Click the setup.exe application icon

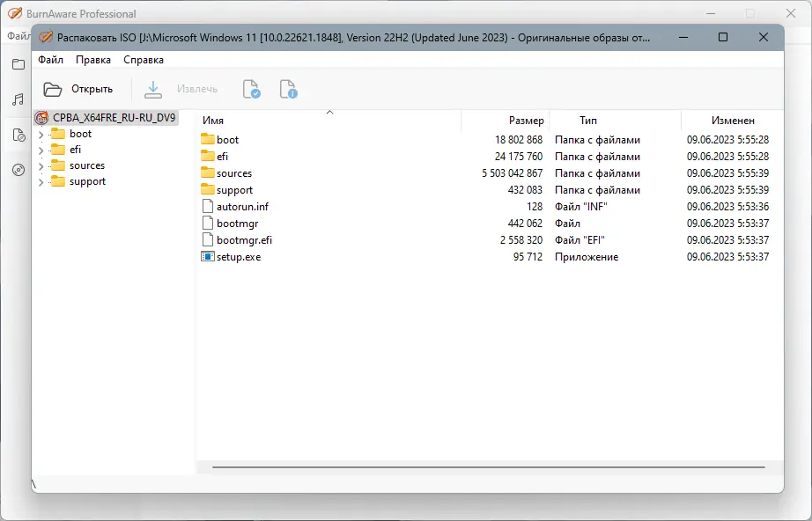pyautogui.click(x=208, y=256)
